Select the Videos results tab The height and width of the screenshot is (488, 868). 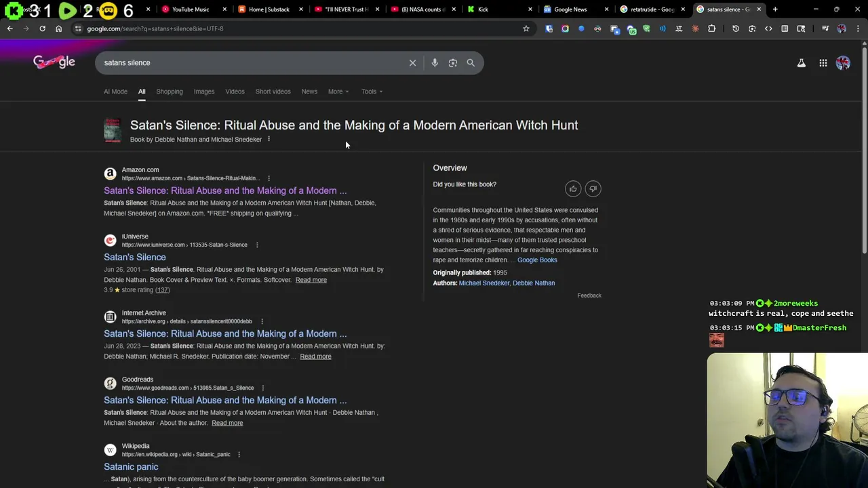click(x=235, y=91)
